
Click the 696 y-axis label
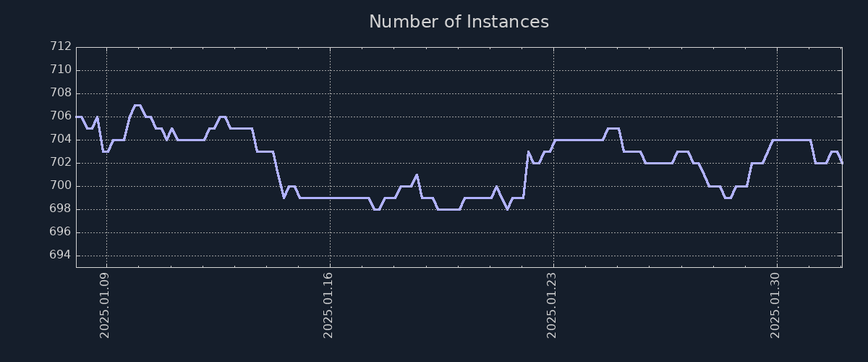coord(60,232)
